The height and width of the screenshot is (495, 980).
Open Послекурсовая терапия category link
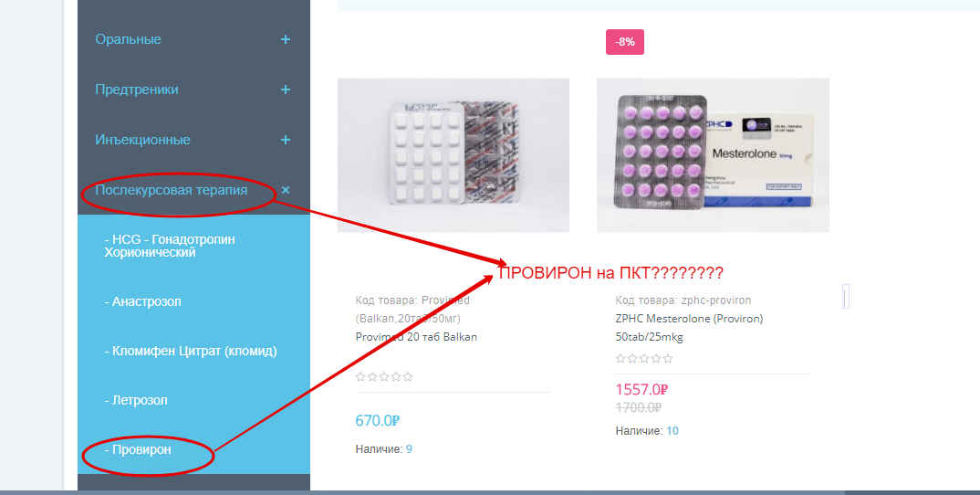tap(172, 190)
